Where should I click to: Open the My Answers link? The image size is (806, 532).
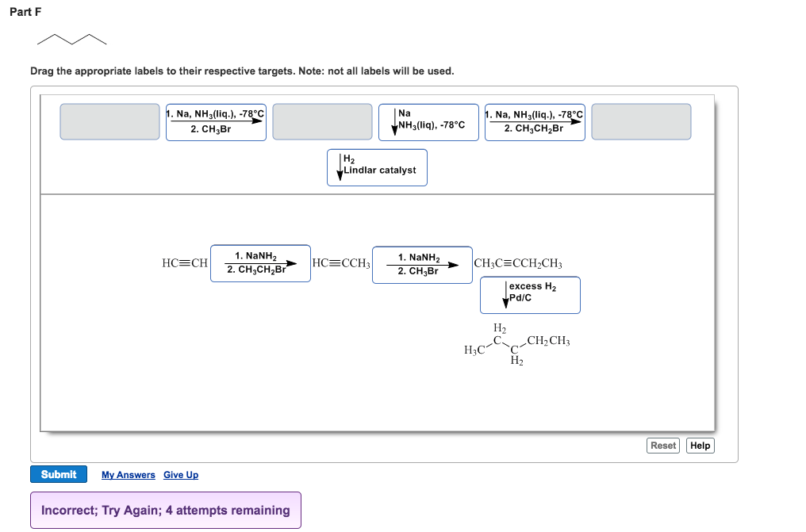pyautogui.click(x=127, y=474)
